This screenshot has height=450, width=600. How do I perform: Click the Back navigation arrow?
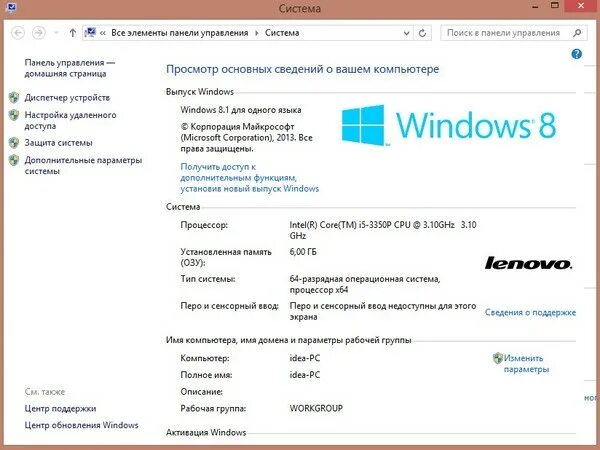18,33
